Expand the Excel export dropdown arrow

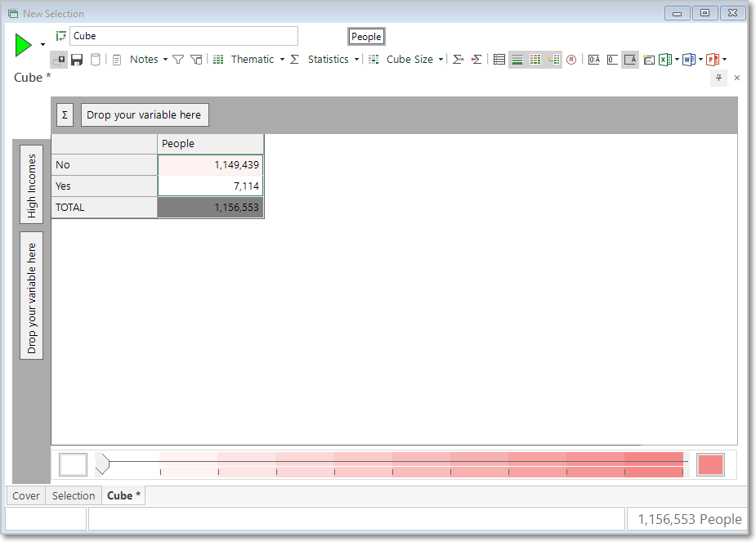click(677, 60)
